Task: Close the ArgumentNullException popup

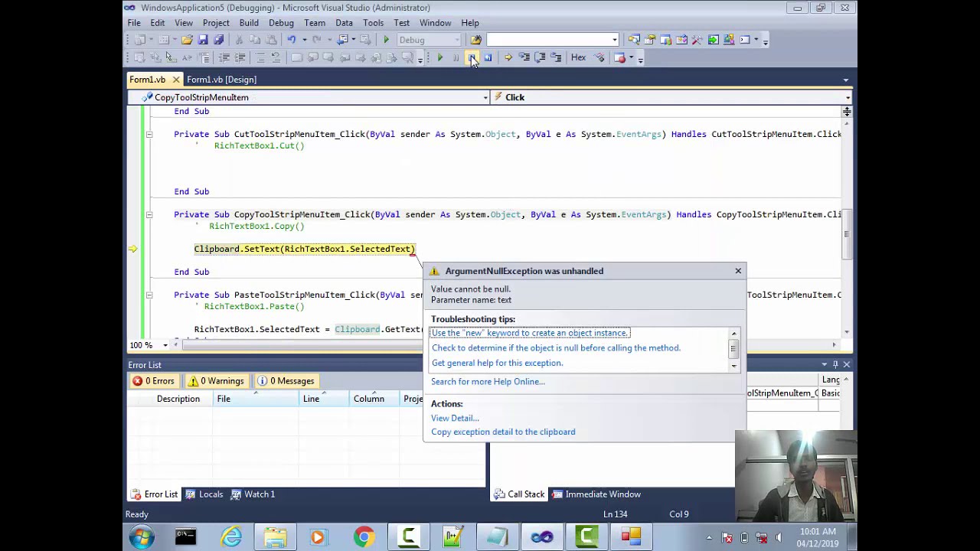Action: point(738,271)
